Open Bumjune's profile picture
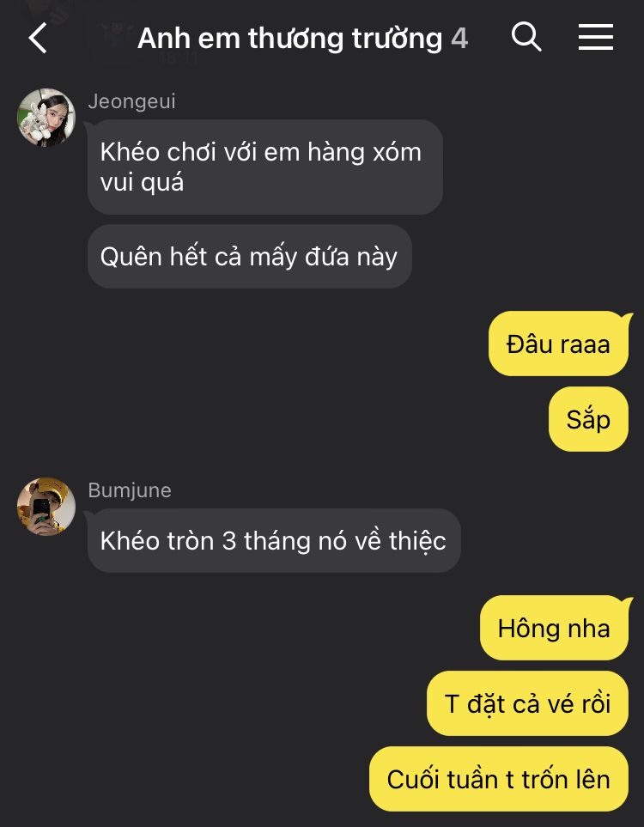Image resolution: width=644 pixels, height=827 pixels. (46, 507)
